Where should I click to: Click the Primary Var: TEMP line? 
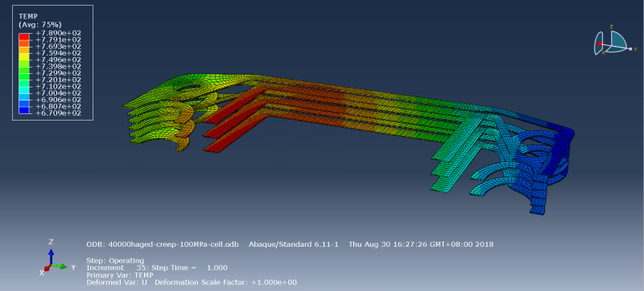[119, 275]
